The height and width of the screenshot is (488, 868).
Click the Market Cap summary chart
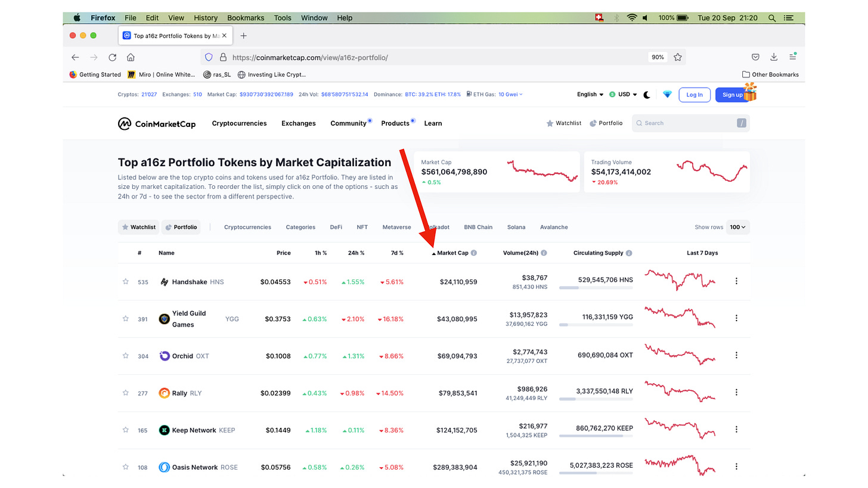[x=542, y=170]
